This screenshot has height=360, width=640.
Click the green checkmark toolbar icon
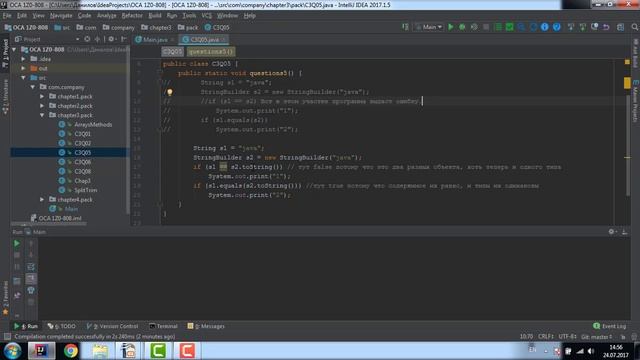tap(509, 27)
